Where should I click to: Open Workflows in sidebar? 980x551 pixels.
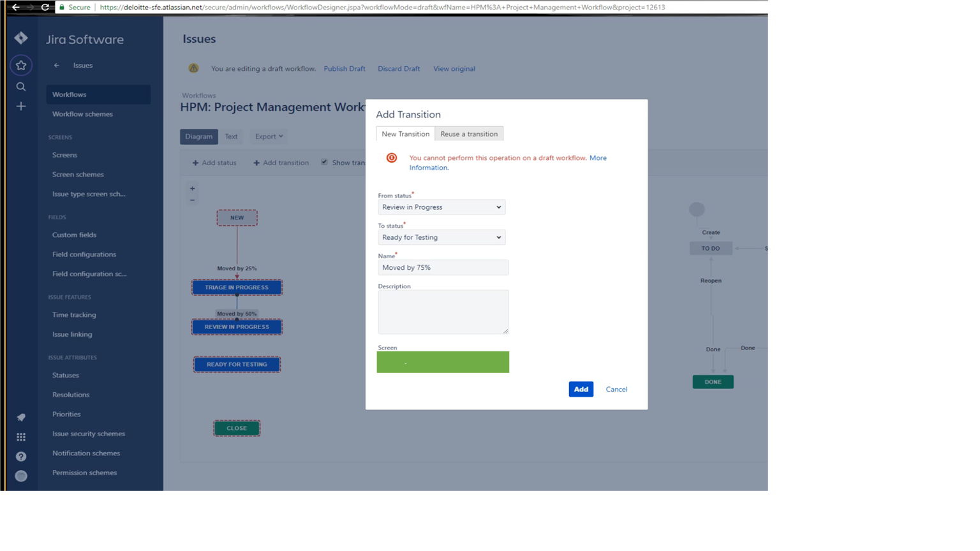click(x=98, y=94)
